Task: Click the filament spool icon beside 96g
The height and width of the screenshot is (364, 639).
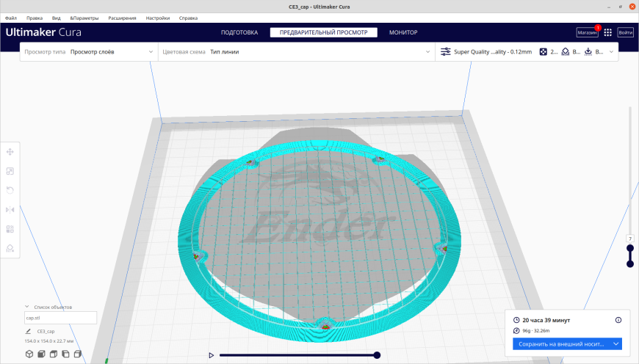Action: 516,331
